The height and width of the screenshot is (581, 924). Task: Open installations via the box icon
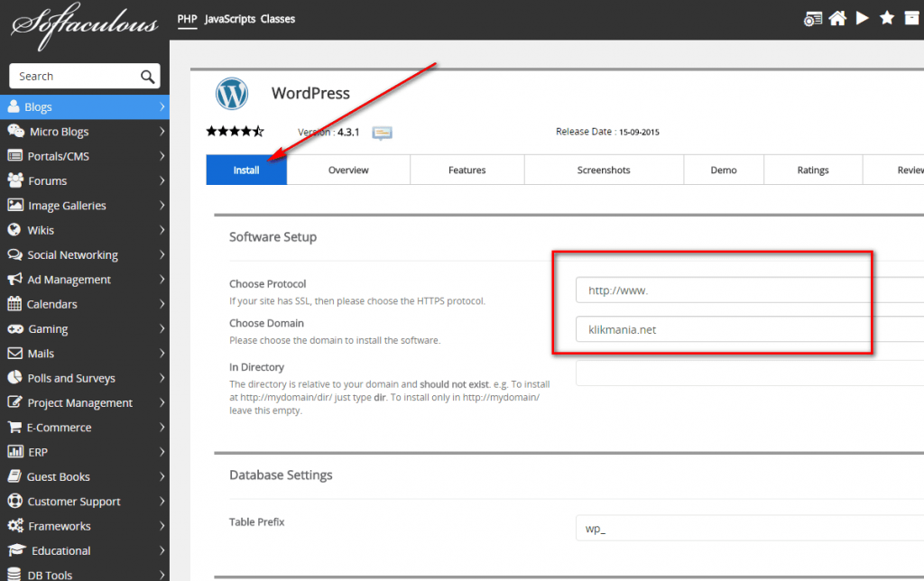click(914, 17)
